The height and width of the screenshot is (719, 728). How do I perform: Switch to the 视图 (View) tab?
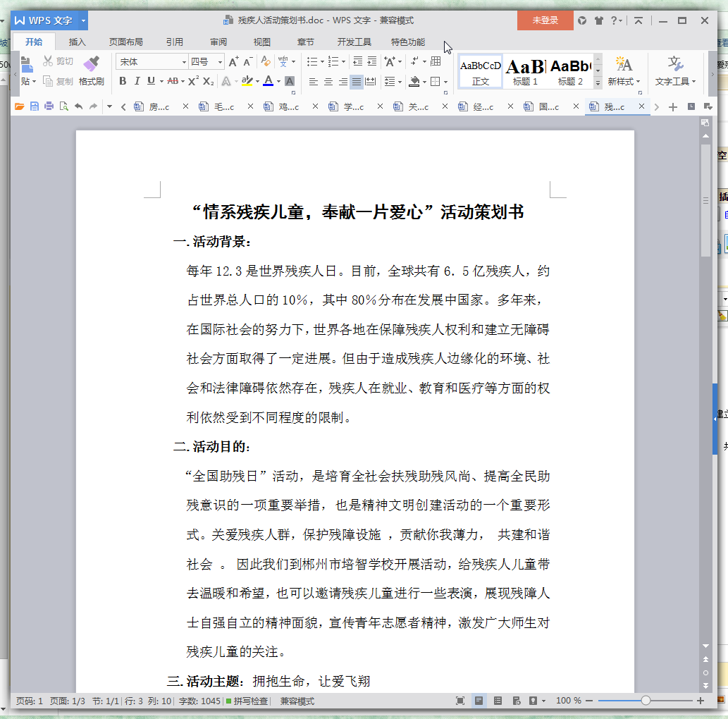click(262, 42)
